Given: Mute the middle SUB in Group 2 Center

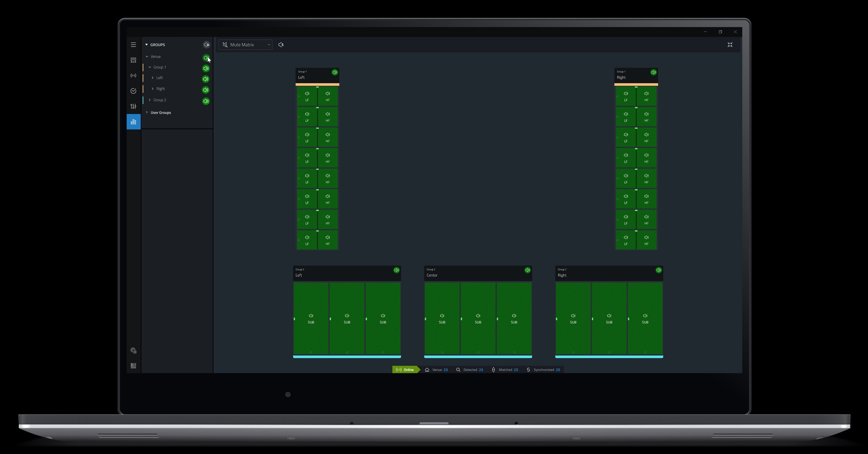Looking at the screenshot, I should click(478, 318).
